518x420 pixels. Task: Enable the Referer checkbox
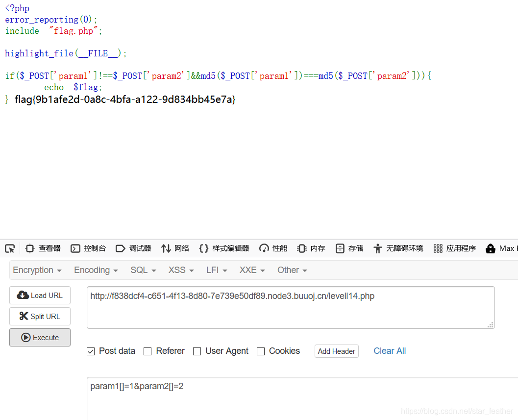click(148, 351)
